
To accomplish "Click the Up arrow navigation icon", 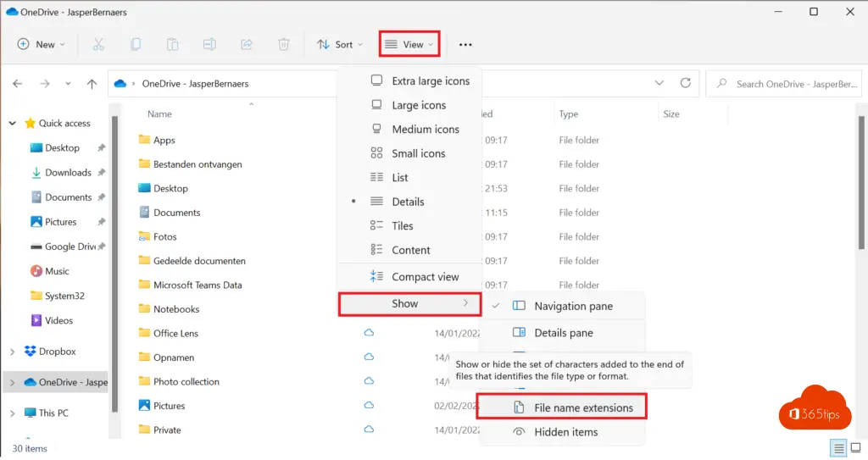I will (92, 84).
